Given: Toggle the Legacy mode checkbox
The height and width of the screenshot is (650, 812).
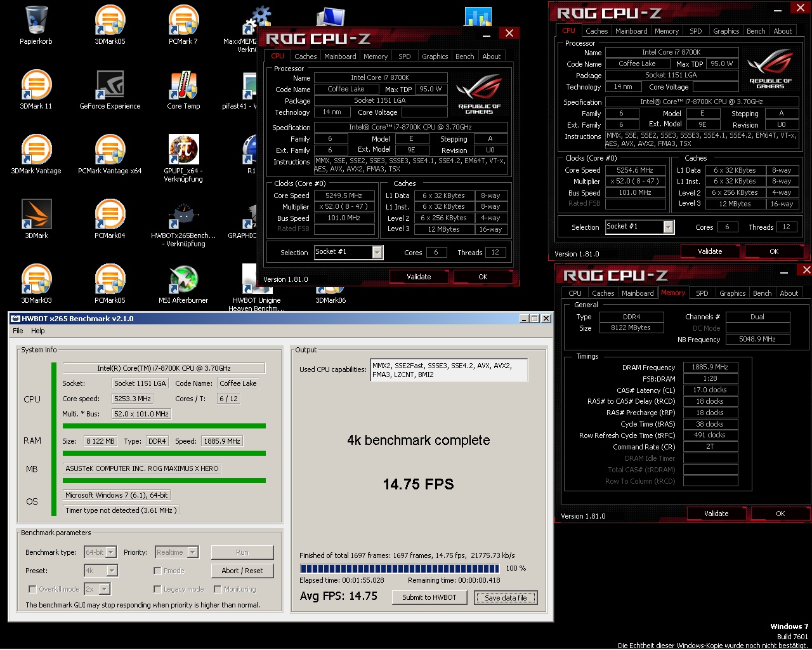Looking at the screenshot, I should click(x=157, y=589).
